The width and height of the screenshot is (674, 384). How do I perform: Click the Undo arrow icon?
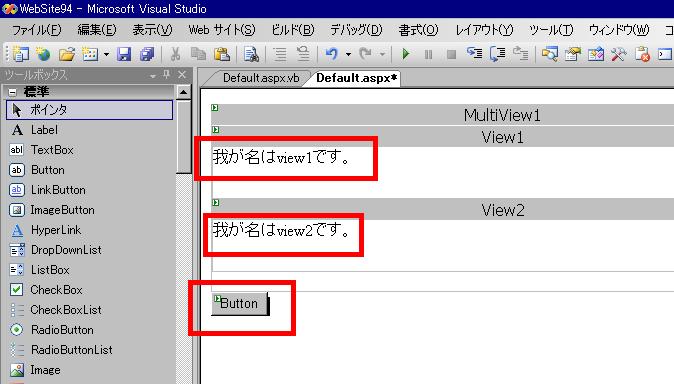pos(331,54)
